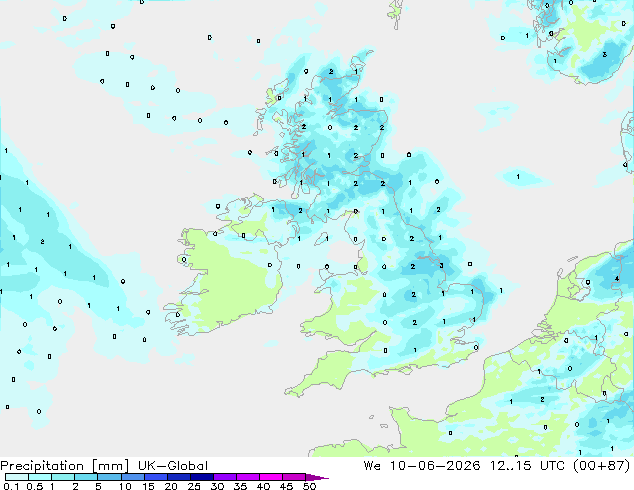Pick the 15–20 mm legend color box
The width and height of the screenshot is (634, 490).
[x=155, y=477]
